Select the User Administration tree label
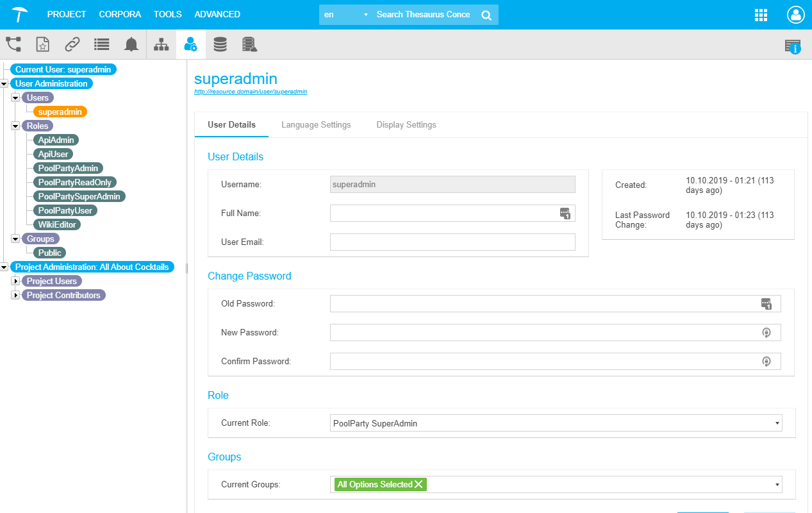Viewport: 812px width, 513px height. [51, 83]
